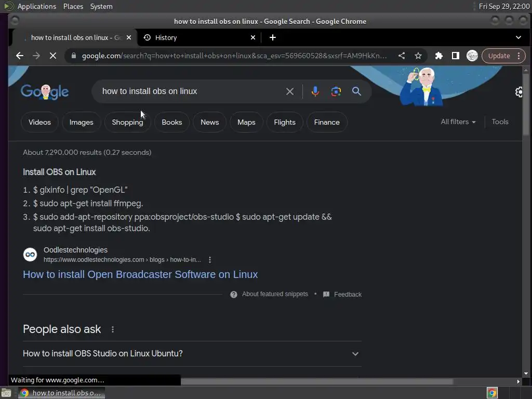Open the Chrome three-dot menu
Image resolution: width=532 pixels, height=399 pixels.
519,56
